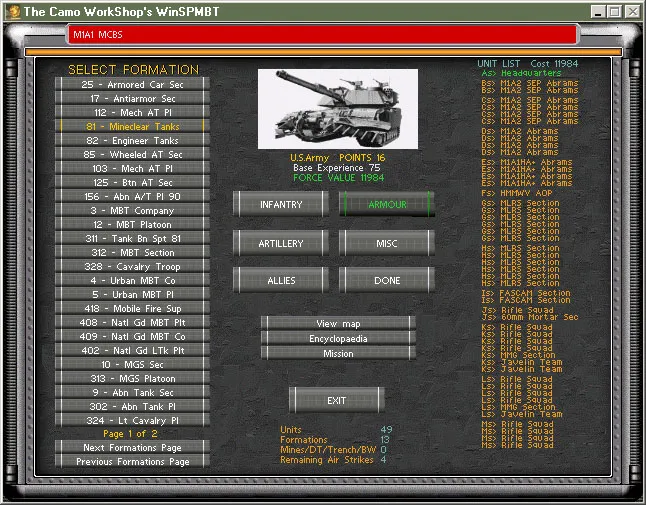
Task: Select 409 - Natl Gd MBT Co formation
Action: click(133, 337)
